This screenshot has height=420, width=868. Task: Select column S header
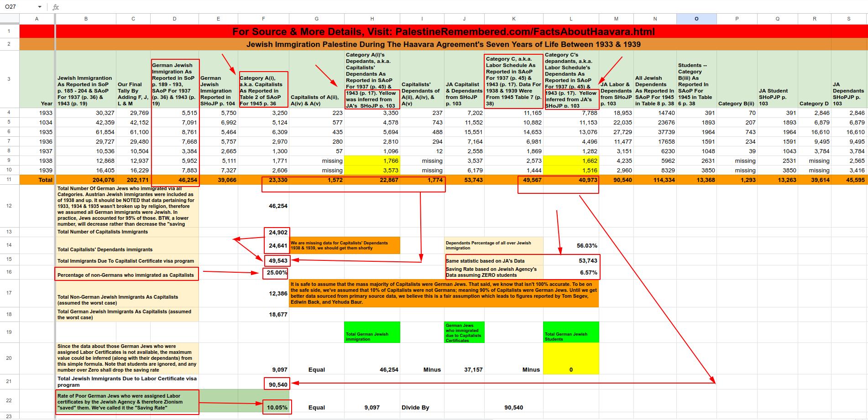[x=849, y=19]
